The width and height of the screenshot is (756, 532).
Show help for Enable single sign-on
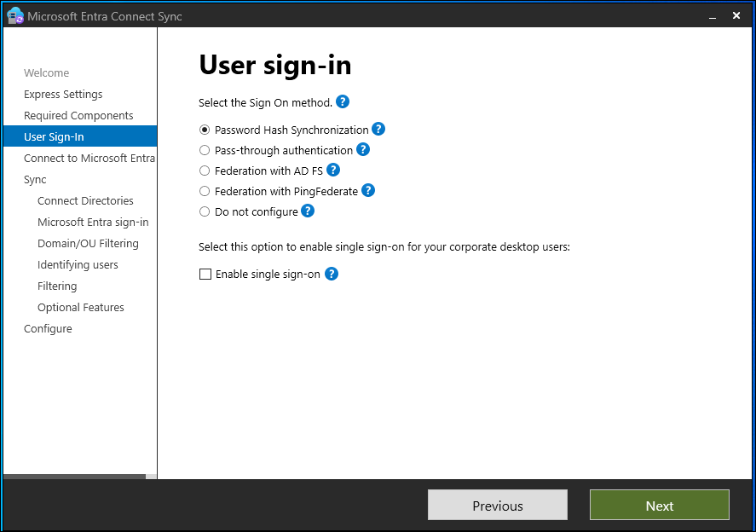(x=332, y=274)
